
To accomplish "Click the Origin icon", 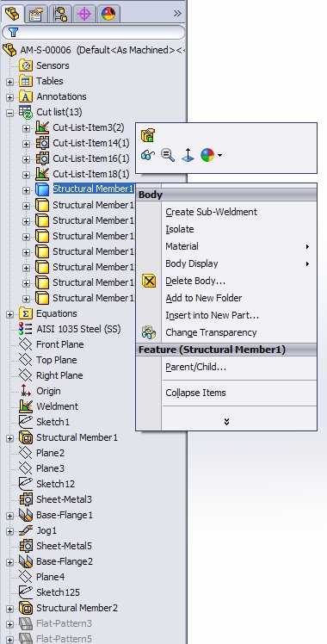I will [26, 391].
